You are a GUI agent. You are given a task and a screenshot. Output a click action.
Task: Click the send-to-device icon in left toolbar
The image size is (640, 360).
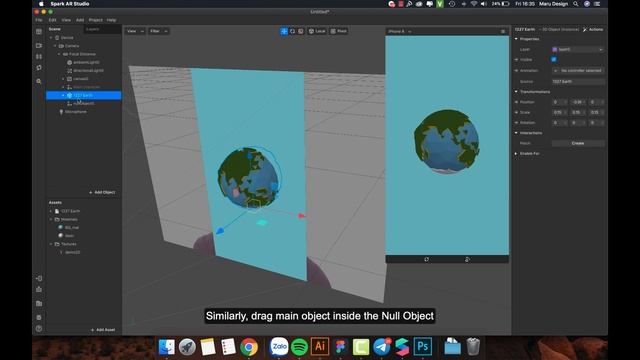tap(39, 278)
